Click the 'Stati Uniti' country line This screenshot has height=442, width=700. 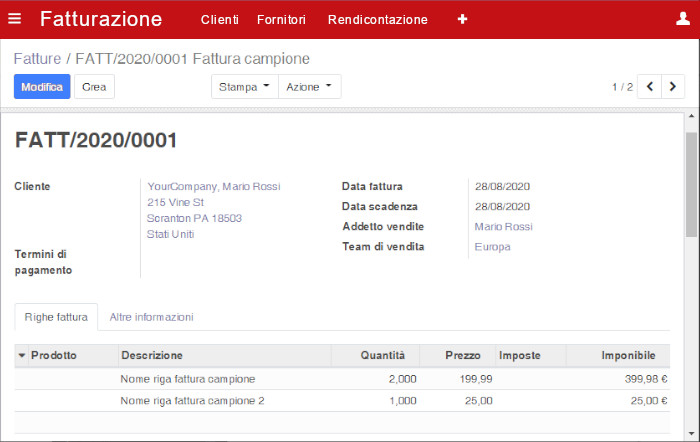(x=171, y=234)
